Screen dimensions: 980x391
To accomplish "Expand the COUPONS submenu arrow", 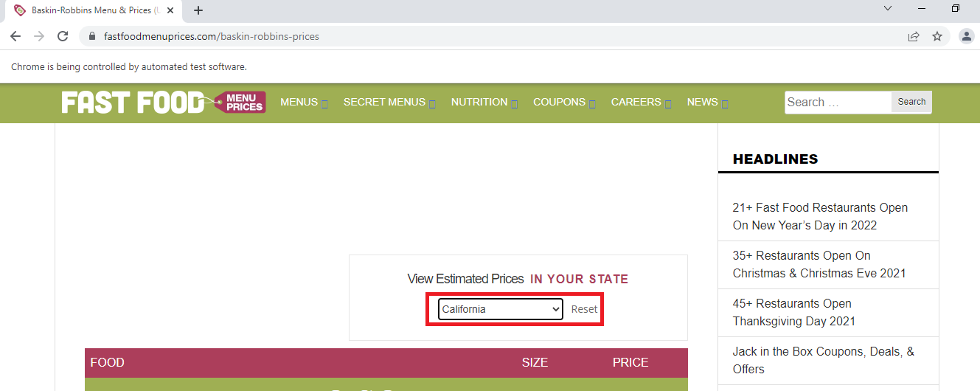I will pos(592,104).
